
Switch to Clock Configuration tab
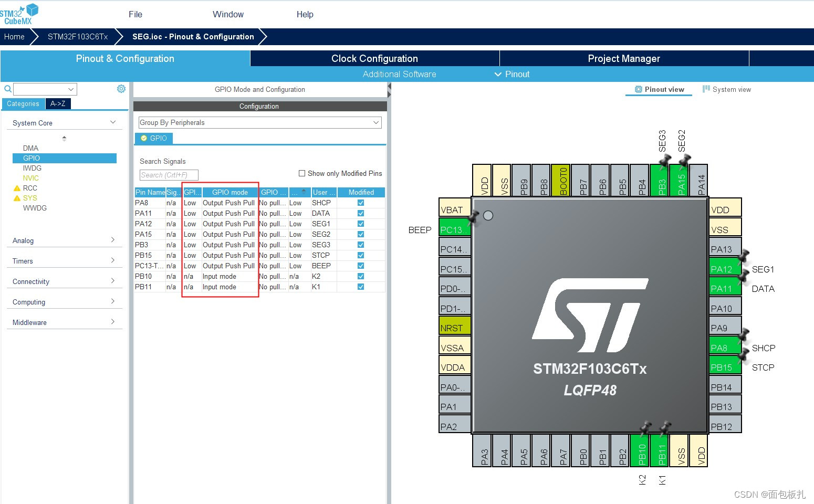(x=374, y=58)
